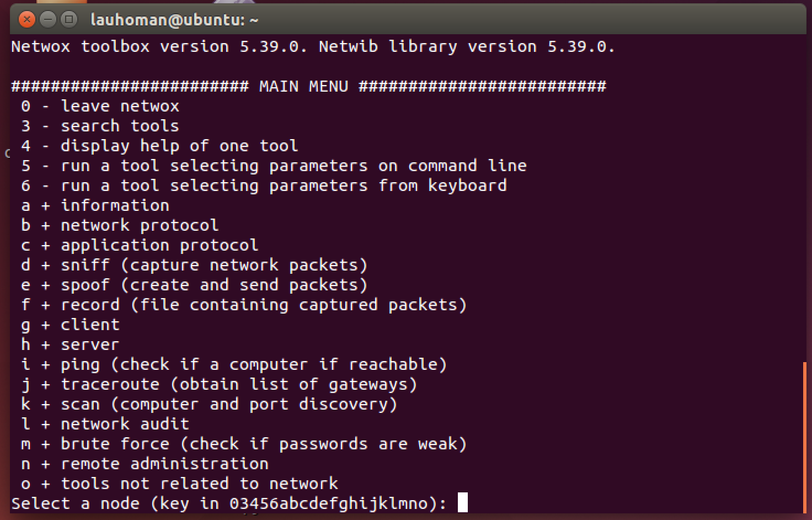This screenshot has height=520, width=812.
Task: Select the '3 - search tools' line
Action: coord(100,126)
